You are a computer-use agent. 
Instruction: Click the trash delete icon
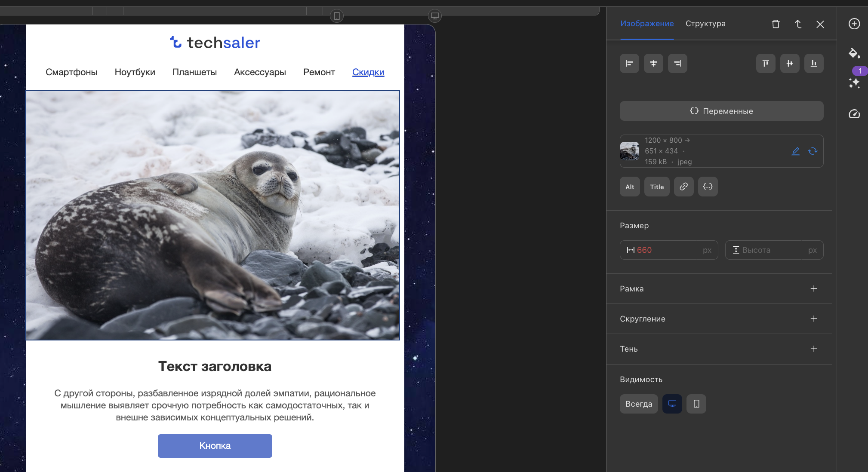pyautogui.click(x=776, y=24)
